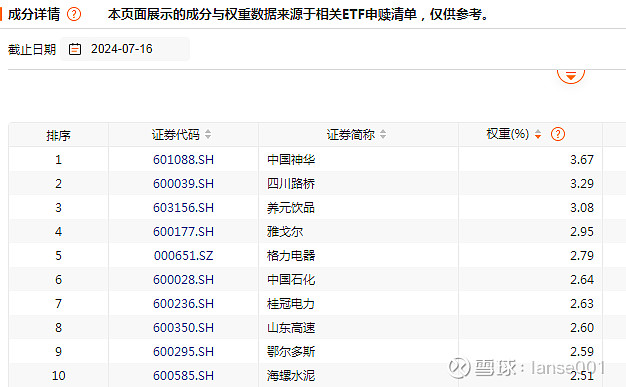Viewport: 626px width, 387px height.
Task: Click the 成分详情 section title
Action: pos(34,14)
